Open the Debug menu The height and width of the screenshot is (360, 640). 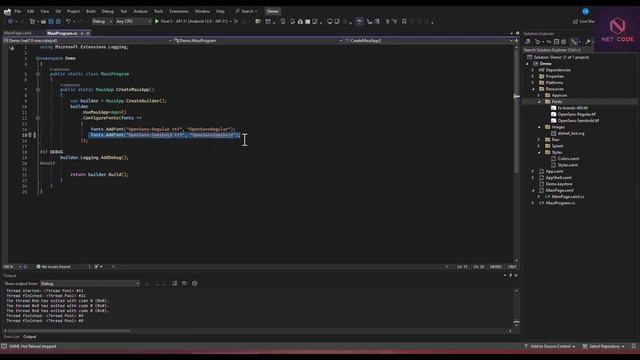click(108, 11)
